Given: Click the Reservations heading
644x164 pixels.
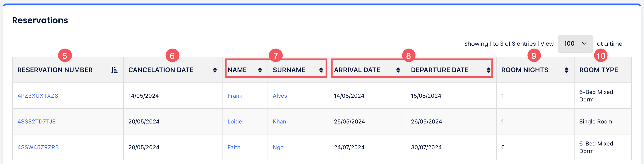Looking at the screenshot, I should (x=40, y=20).
